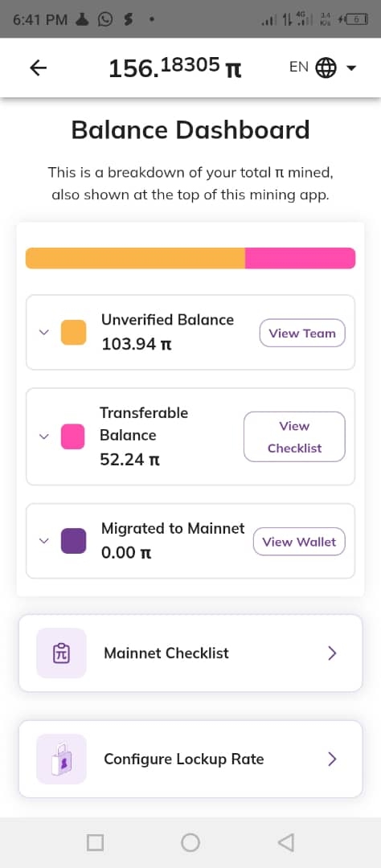
Task: Tap Android home circle button
Action: coord(190,842)
